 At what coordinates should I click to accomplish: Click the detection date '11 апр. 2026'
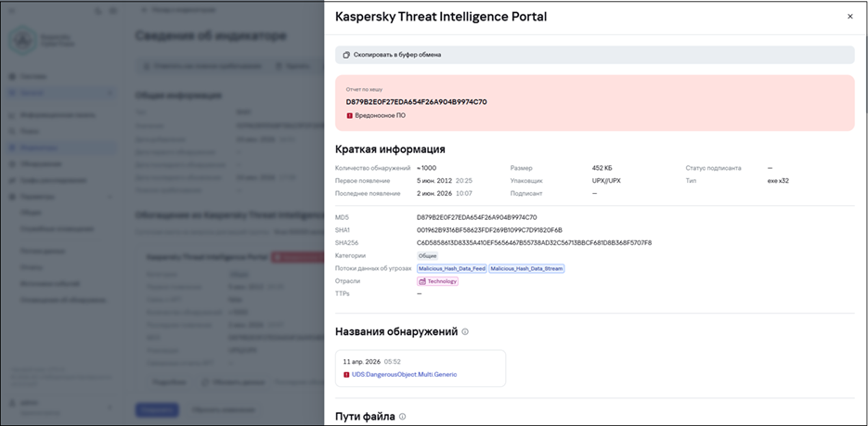362,362
